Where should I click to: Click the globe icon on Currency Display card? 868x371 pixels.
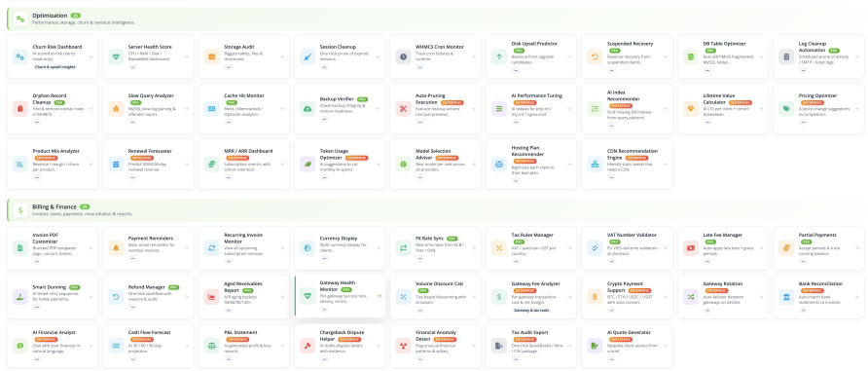[307, 248]
